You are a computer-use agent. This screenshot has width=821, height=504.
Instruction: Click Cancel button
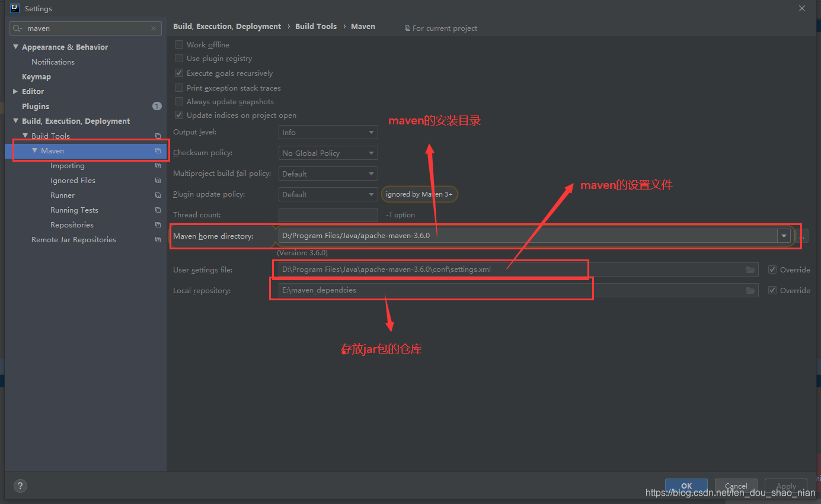[736, 486]
